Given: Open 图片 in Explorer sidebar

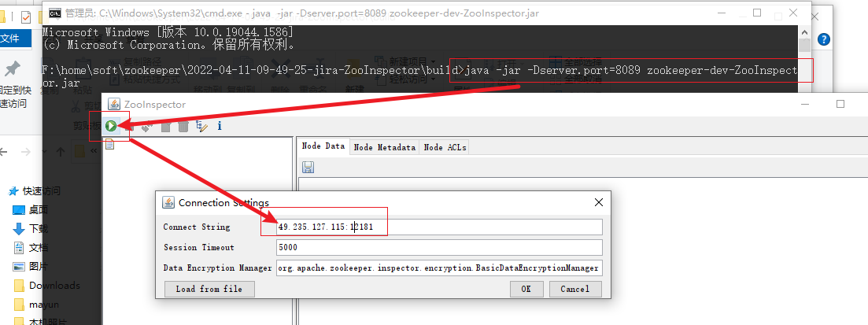Looking at the screenshot, I should 31,266.
